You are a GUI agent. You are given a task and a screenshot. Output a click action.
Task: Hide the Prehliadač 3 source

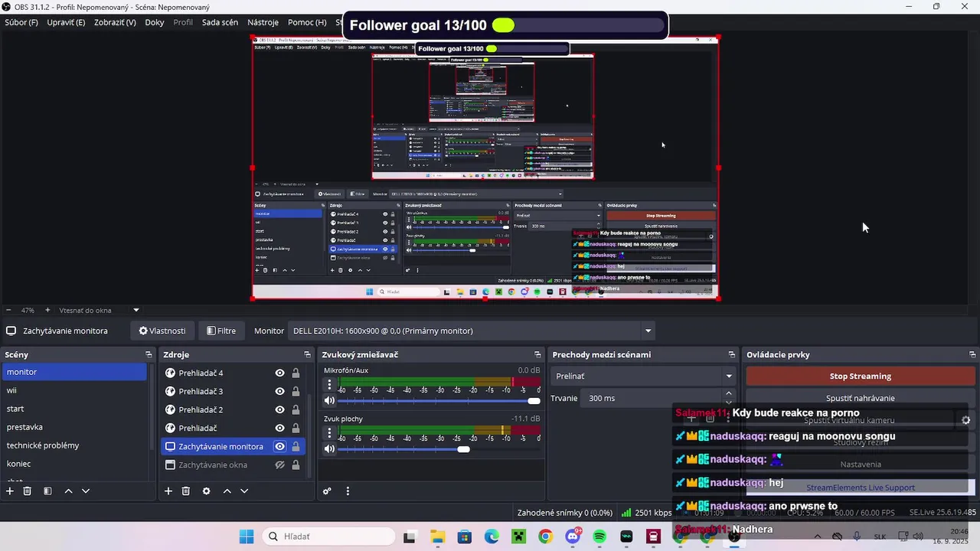pyautogui.click(x=279, y=391)
